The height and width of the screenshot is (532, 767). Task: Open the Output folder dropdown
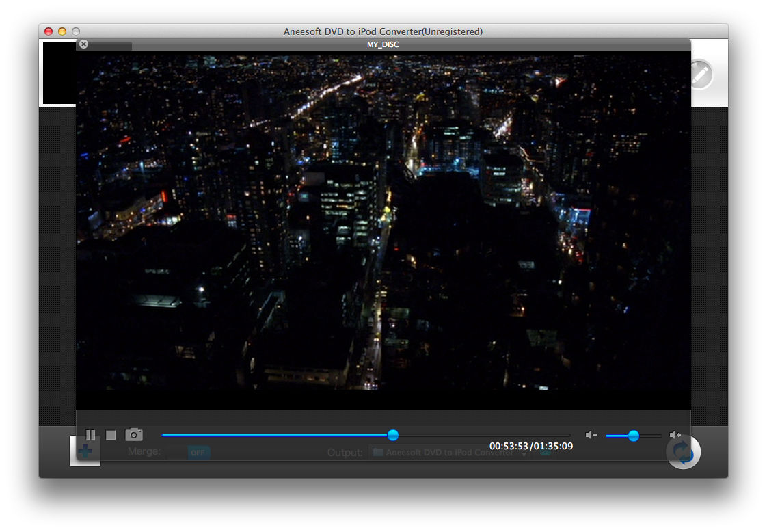(524, 453)
